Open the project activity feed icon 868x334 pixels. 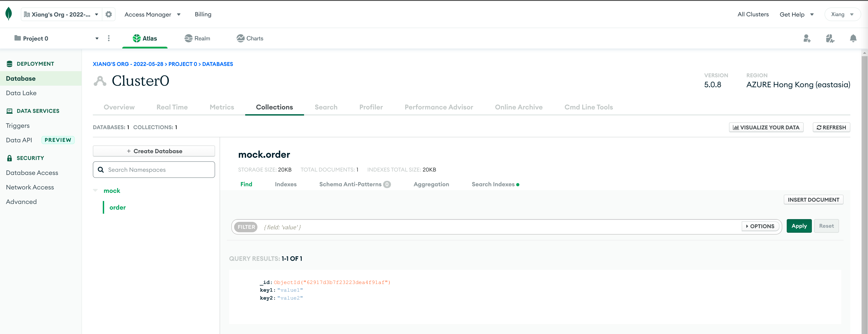(830, 39)
